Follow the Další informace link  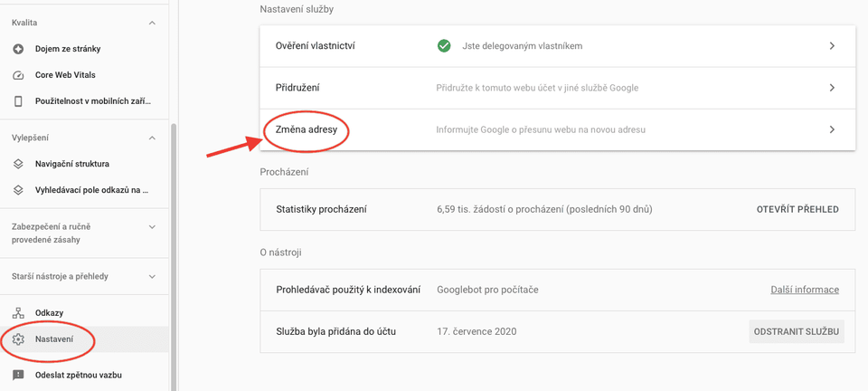click(x=804, y=290)
